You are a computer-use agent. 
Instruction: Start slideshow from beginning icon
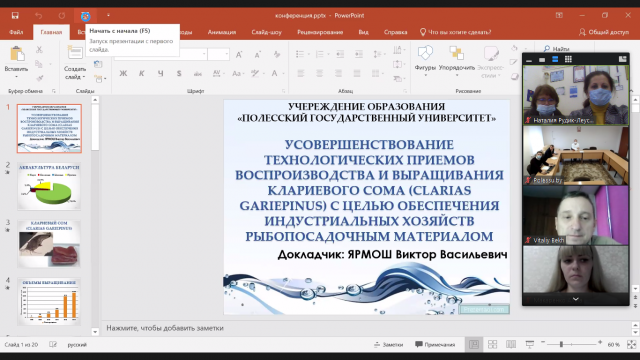pos(85,16)
